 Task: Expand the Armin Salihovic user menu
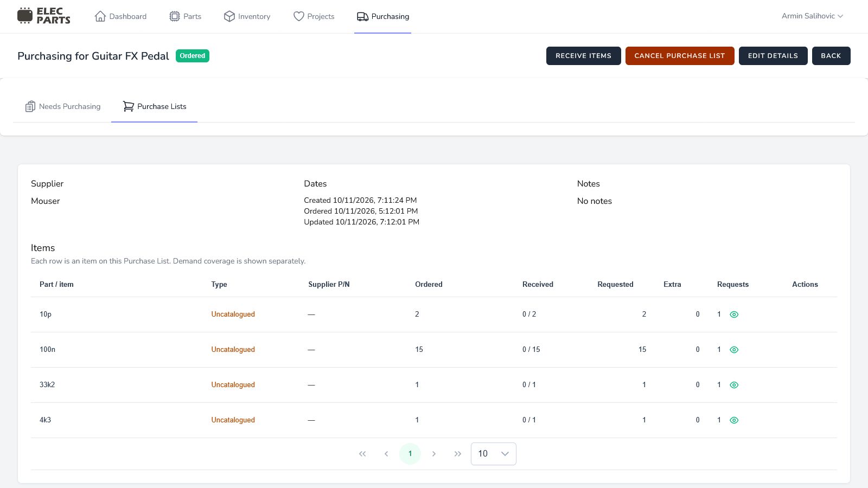point(812,16)
